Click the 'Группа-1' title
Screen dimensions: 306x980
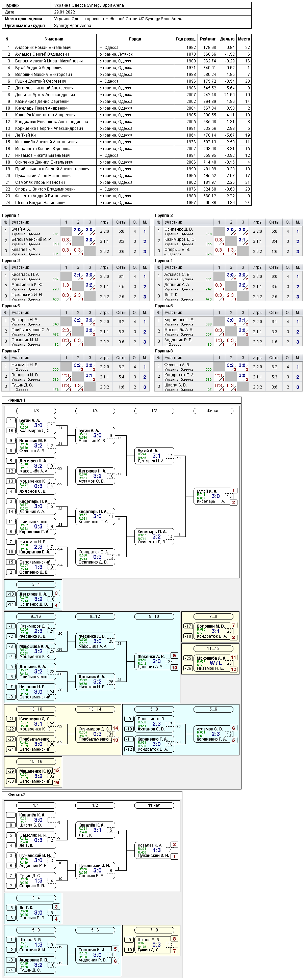pos(11,216)
